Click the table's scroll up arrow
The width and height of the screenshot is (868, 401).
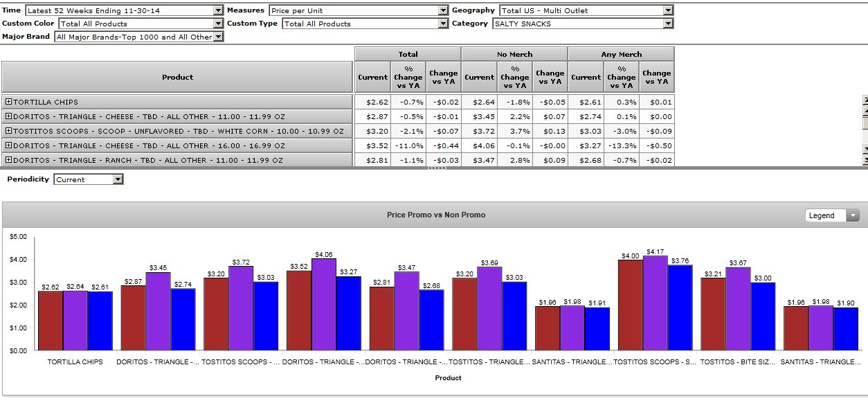[865, 101]
